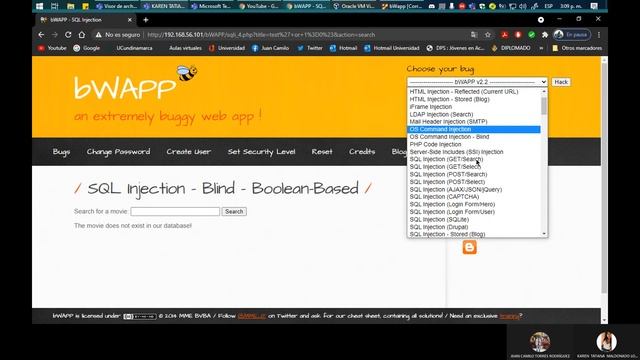Open the Chrome media control circle icon
The height and width of the screenshot is (360, 640).
pyautogui.click(x=541, y=20)
